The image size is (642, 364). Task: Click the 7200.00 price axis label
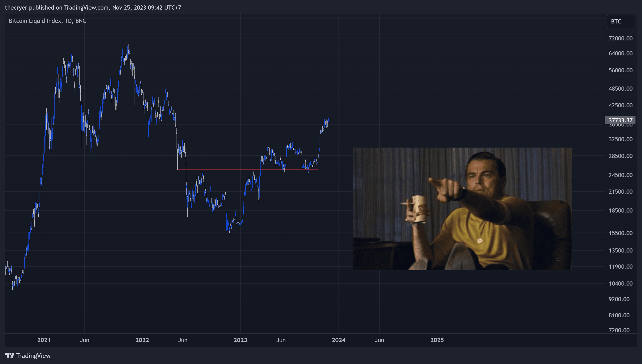pyautogui.click(x=619, y=330)
